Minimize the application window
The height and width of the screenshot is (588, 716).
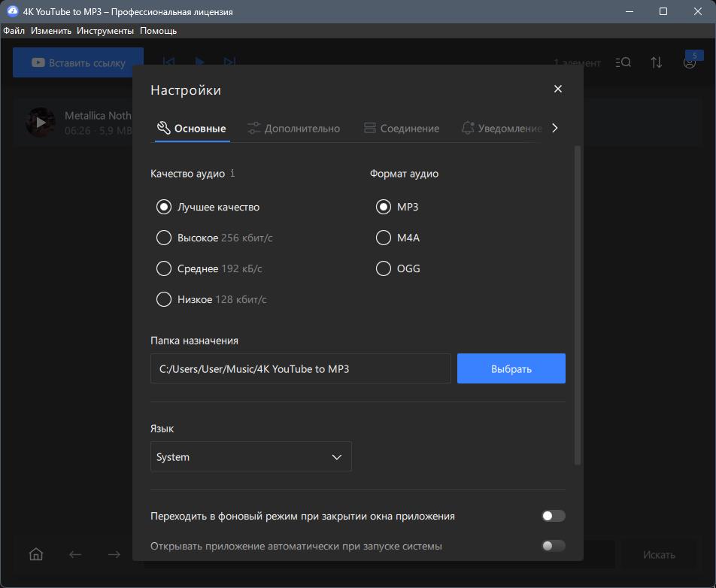point(630,11)
